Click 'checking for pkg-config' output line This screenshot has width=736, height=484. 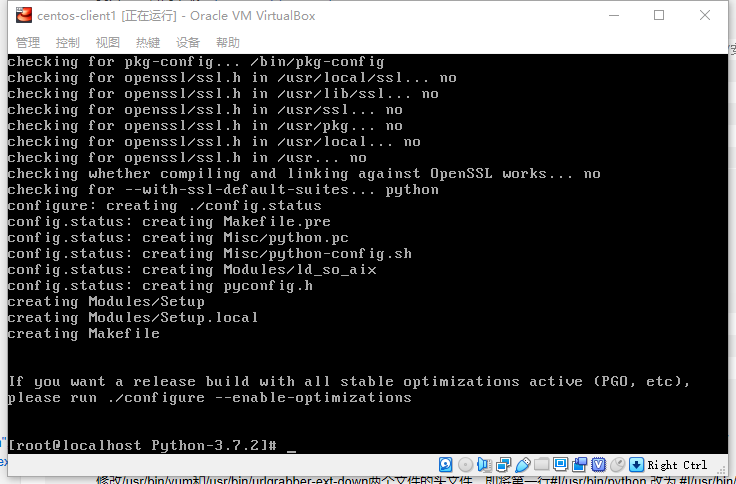(196, 61)
